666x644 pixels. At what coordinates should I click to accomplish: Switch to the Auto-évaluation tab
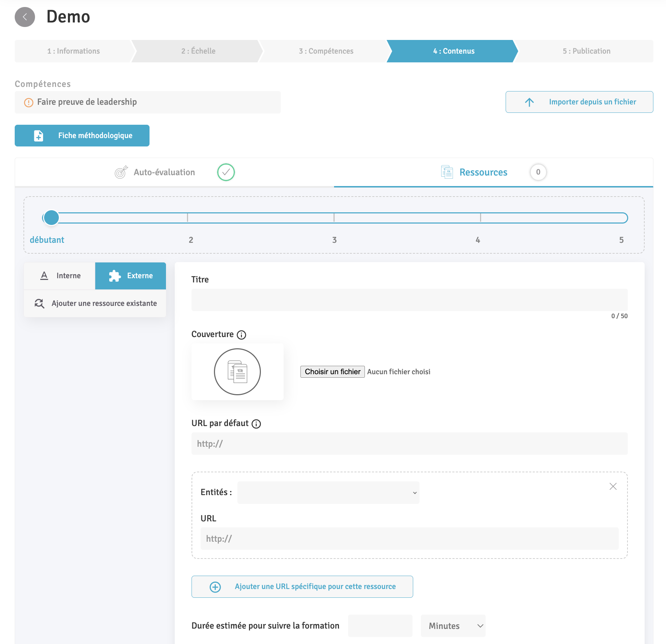coord(164,172)
